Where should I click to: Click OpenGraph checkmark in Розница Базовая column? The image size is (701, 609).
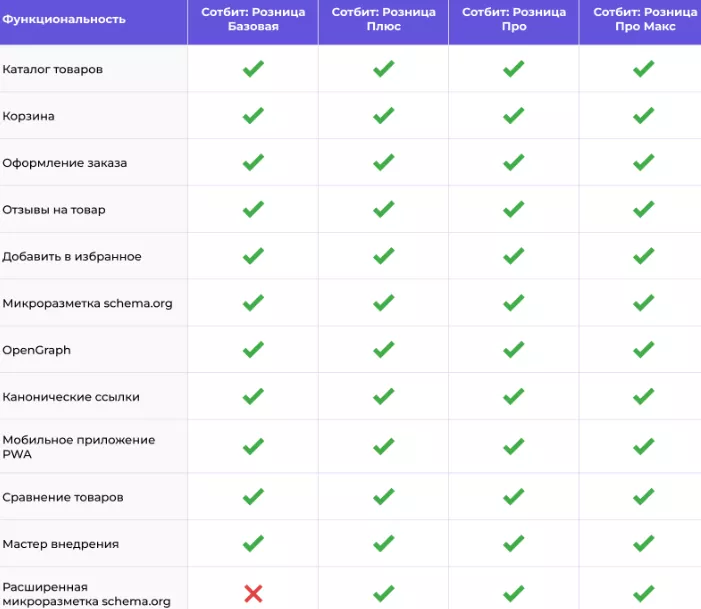pos(253,350)
